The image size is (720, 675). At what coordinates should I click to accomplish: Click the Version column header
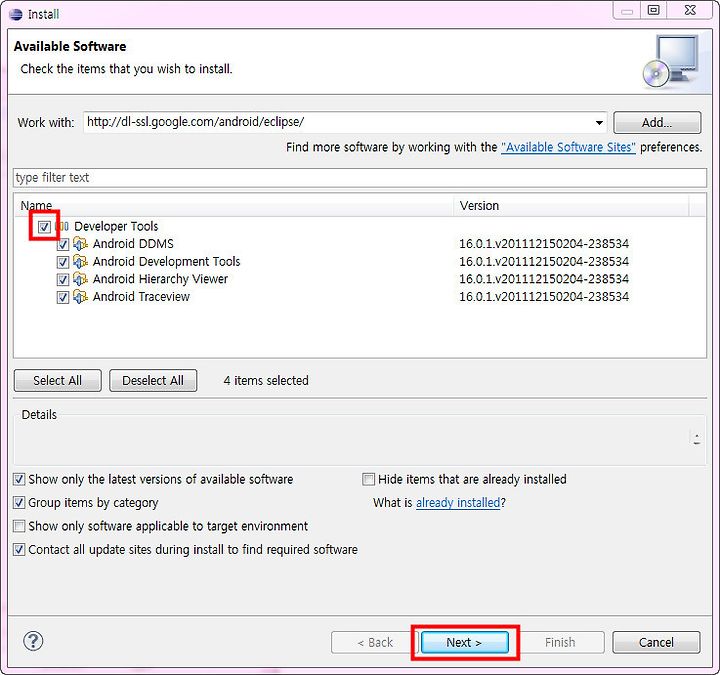[x=571, y=205]
